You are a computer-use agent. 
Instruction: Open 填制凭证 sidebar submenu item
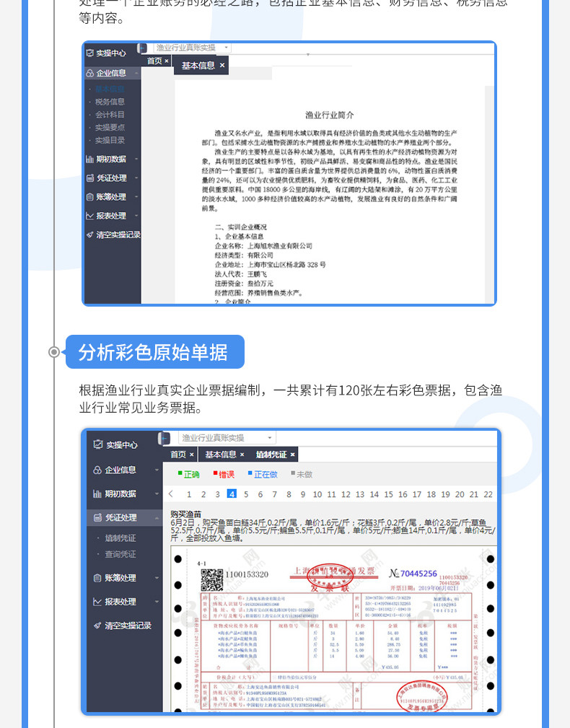120,538
